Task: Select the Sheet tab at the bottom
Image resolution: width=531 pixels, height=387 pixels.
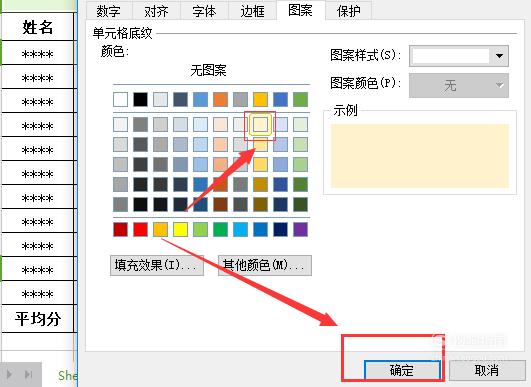Action: pyautogui.click(x=67, y=375)
